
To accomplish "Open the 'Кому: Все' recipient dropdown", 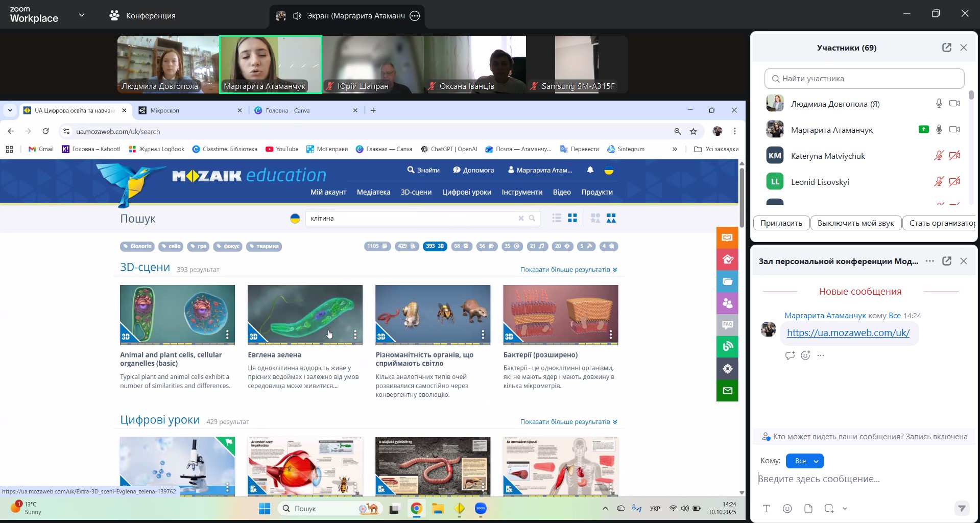I will 804,461.
